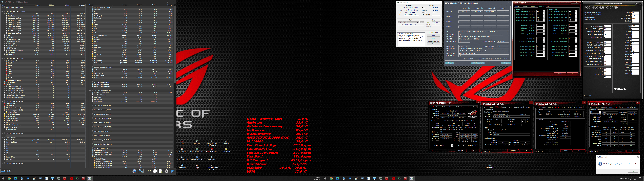The image size is (644, 181).
Task: Switch to Timings #3 tab in Mem TweakIt
Action: [534, 7]
